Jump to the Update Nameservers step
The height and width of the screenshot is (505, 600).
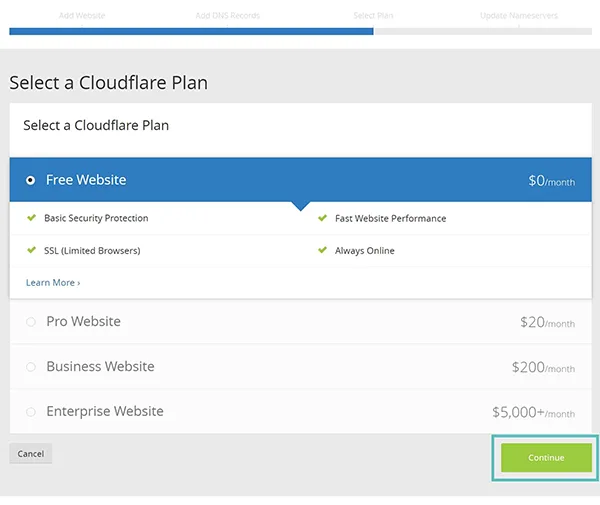(519, 16)
